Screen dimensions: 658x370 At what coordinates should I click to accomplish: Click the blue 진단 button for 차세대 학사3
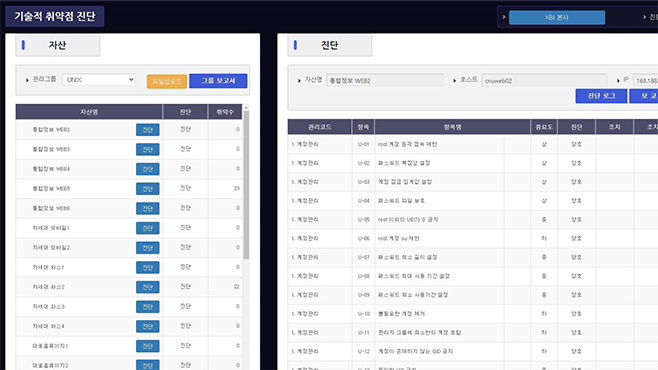point(147,307)
